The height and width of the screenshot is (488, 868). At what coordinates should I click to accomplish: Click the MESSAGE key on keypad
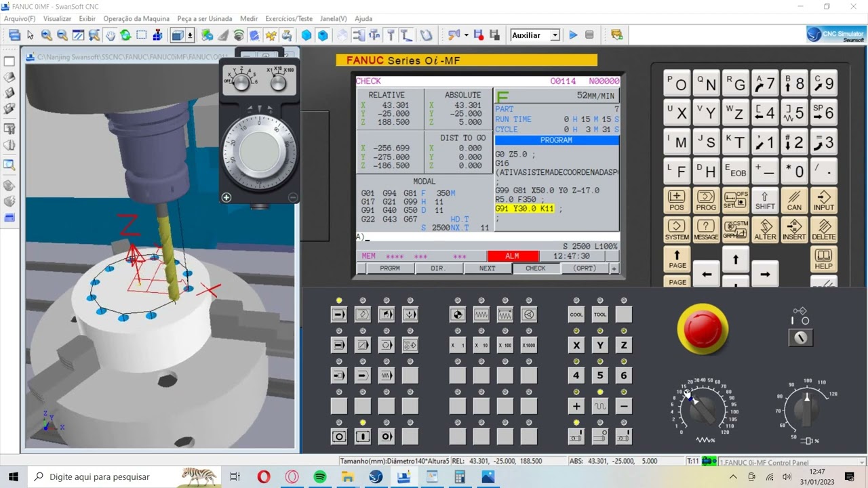point(706,230)
